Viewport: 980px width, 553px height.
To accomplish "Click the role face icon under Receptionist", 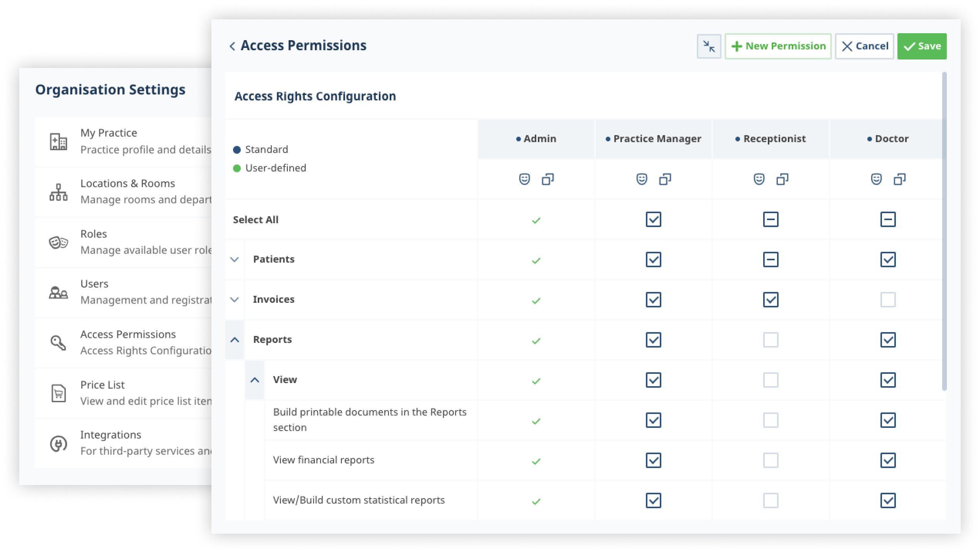I will pyautogui.click(x=759, y=179).
